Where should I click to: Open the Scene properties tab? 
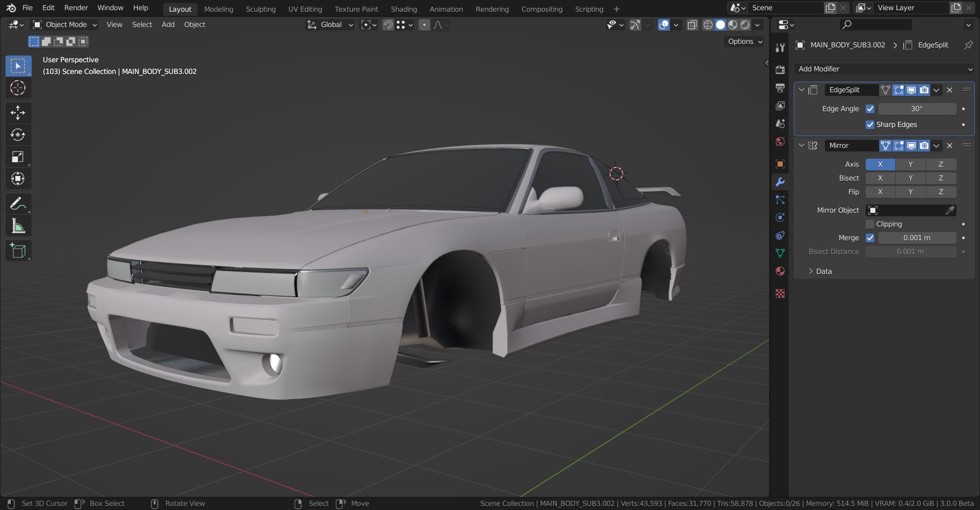click(x=780, y=123)
